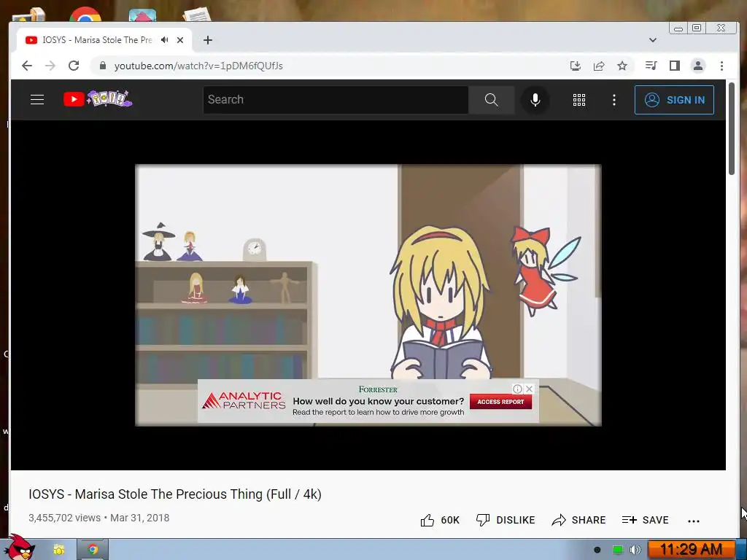The image size is (747, 560).
Task: Open YouTube settings three-dot menu
Action: [x=614, y=100]
